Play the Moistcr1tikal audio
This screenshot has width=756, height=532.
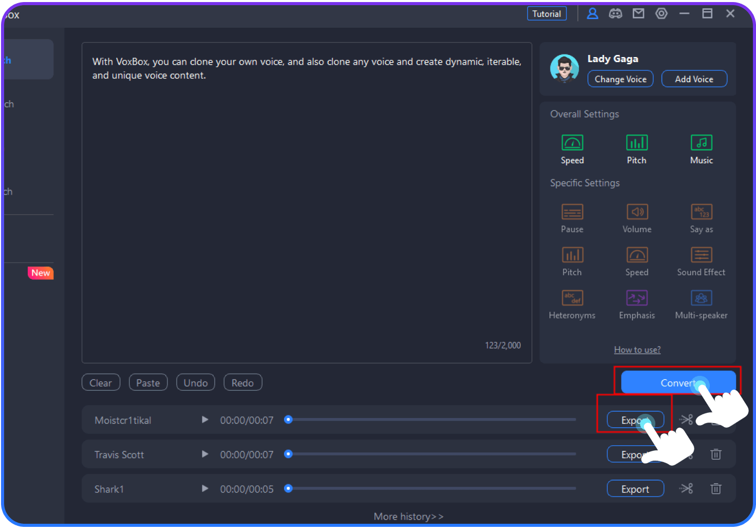[205, 420]
